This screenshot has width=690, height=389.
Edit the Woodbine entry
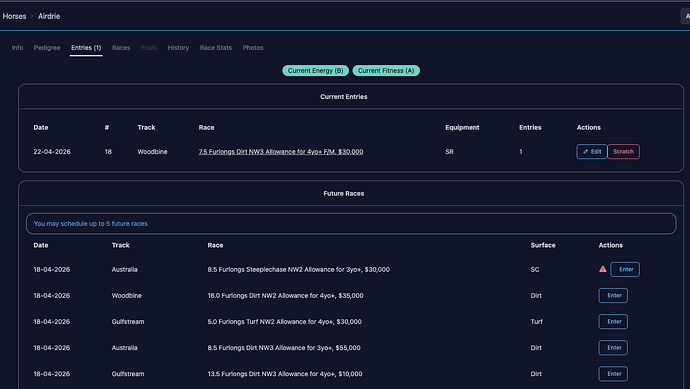[592, 151]
